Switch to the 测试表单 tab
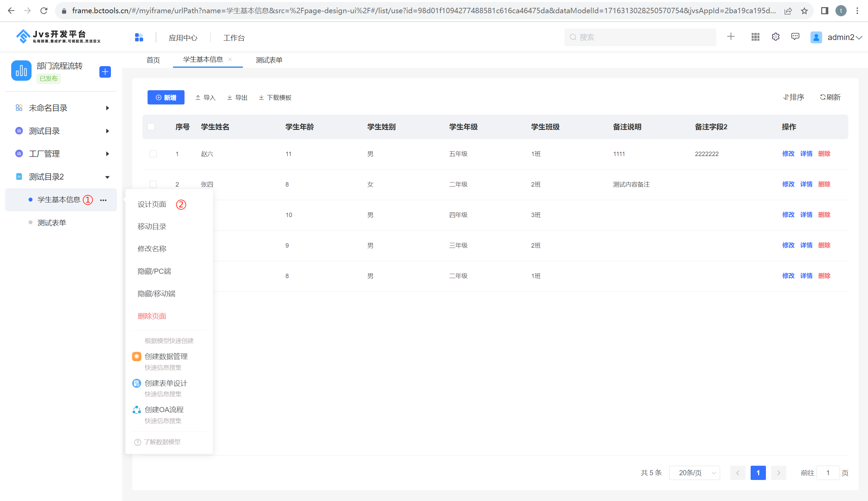The height and width of the screenshot is (501, 868). pos(269,60)
